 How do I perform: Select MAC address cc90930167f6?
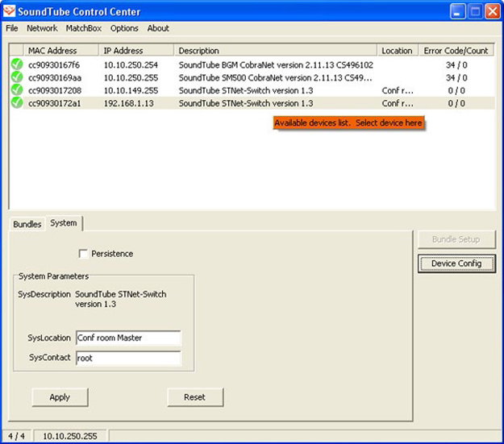54,65
